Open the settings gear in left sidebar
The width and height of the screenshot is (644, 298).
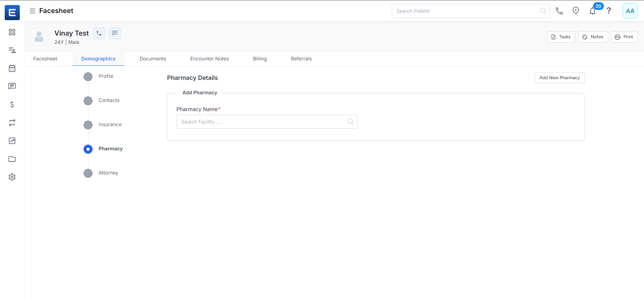tap(12, 177)
